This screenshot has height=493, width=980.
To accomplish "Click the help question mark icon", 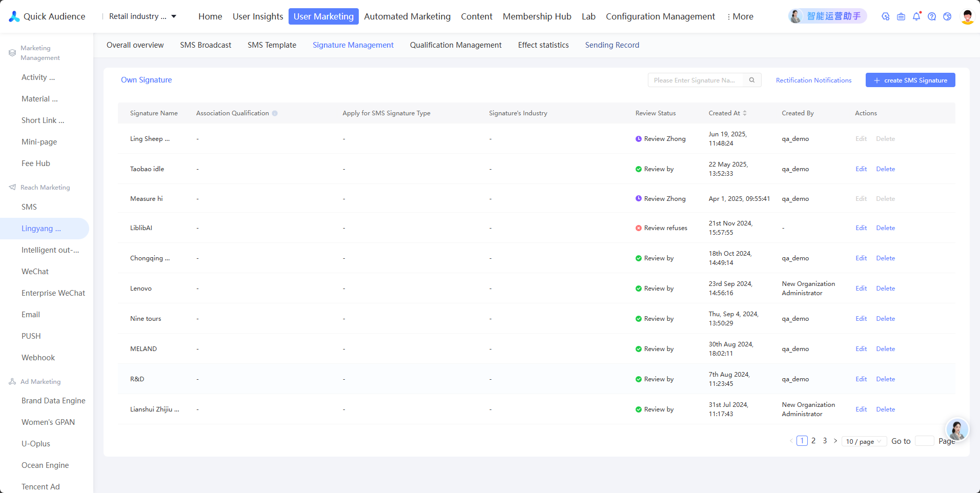I will (x=932, y=16).
